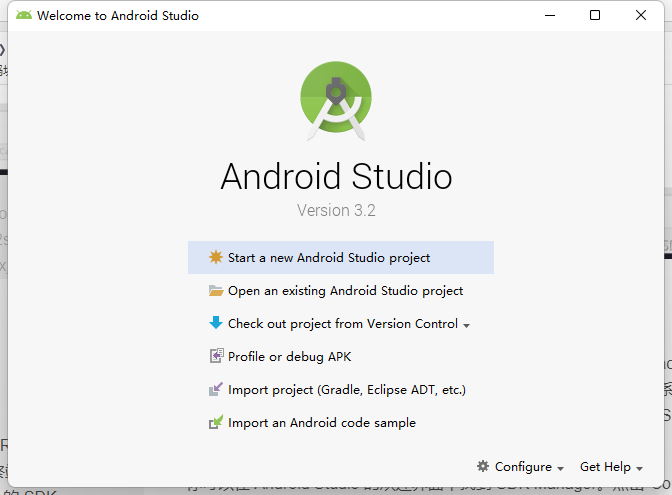This screenshot has height=495, width=672.
Task: Maximize the Welcome to Android Studio window
Action: (595, 15)
